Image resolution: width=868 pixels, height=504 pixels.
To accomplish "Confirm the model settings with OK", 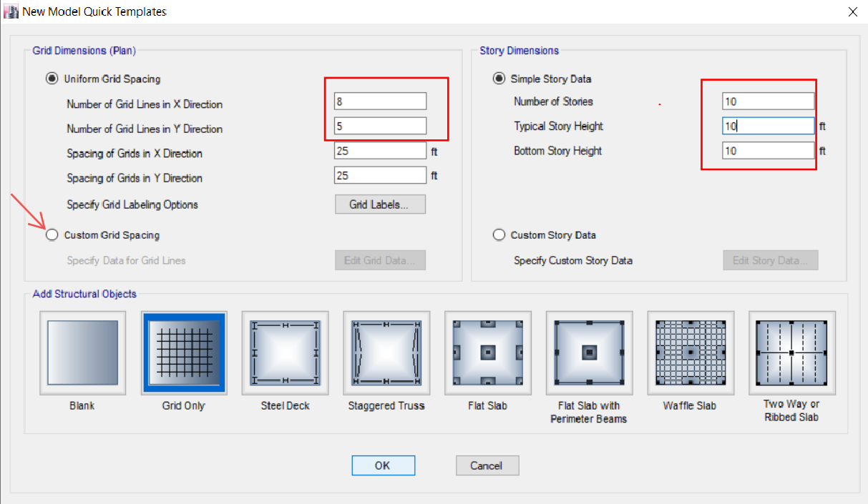I will click(x=383, y=465).
